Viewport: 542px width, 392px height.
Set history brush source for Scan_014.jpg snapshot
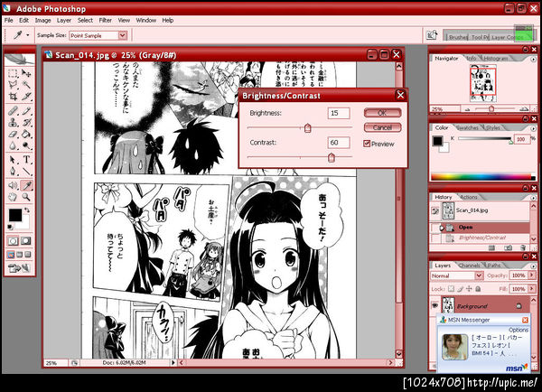point(435,210)
